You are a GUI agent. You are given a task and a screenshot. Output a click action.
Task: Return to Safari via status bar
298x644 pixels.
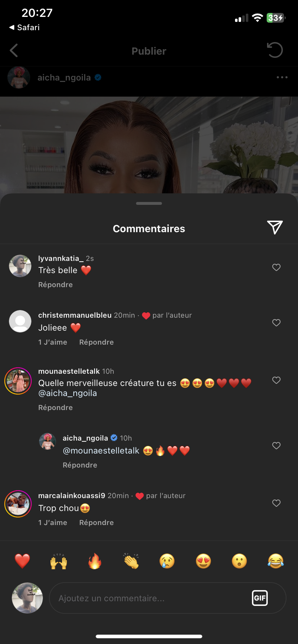click(24, 28)
